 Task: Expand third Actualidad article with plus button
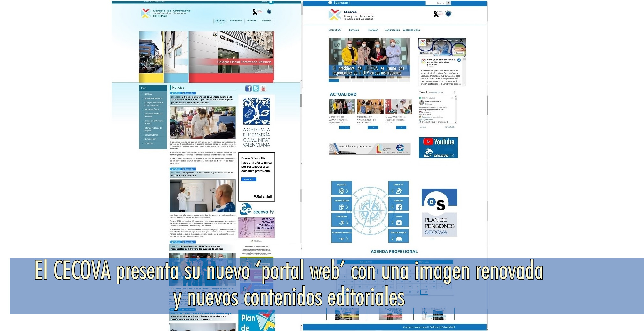point(401,128)
